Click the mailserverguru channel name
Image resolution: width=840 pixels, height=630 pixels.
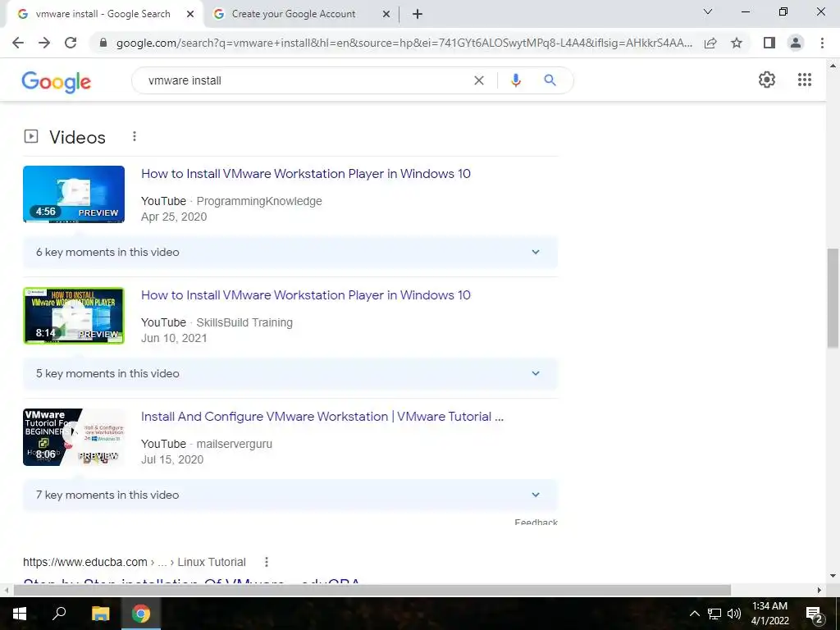[x=234, y=444]
